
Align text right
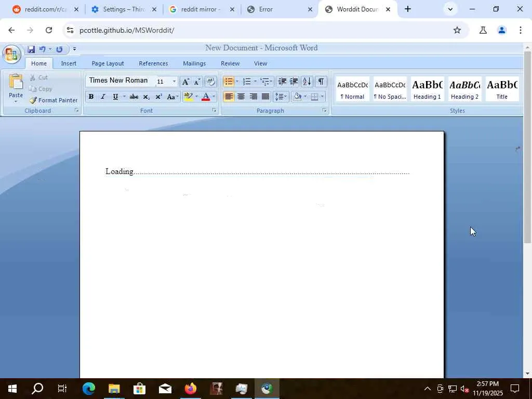(x=254, y=97)
